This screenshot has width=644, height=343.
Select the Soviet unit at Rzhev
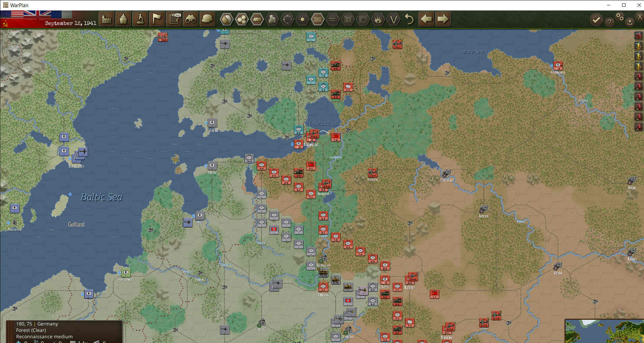click(x=385, y=280)
